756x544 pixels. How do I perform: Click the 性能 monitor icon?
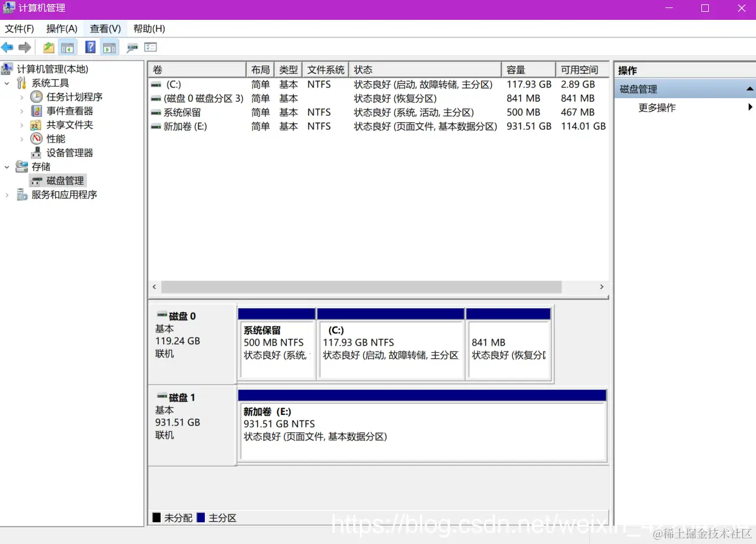(x=37, y=139)
